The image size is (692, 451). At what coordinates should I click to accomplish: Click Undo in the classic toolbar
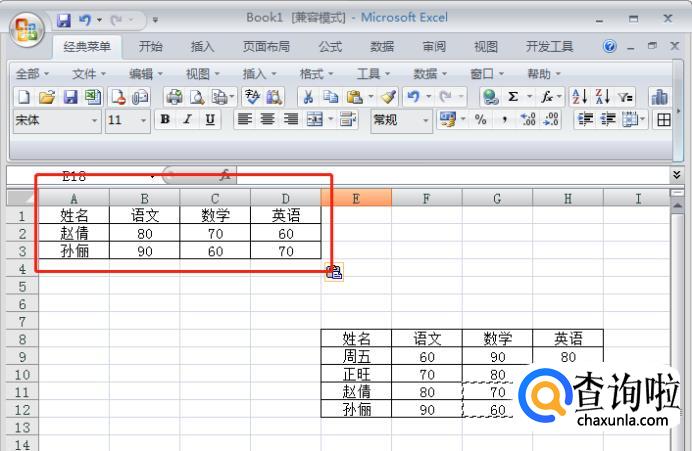click(x=414, y=97)
